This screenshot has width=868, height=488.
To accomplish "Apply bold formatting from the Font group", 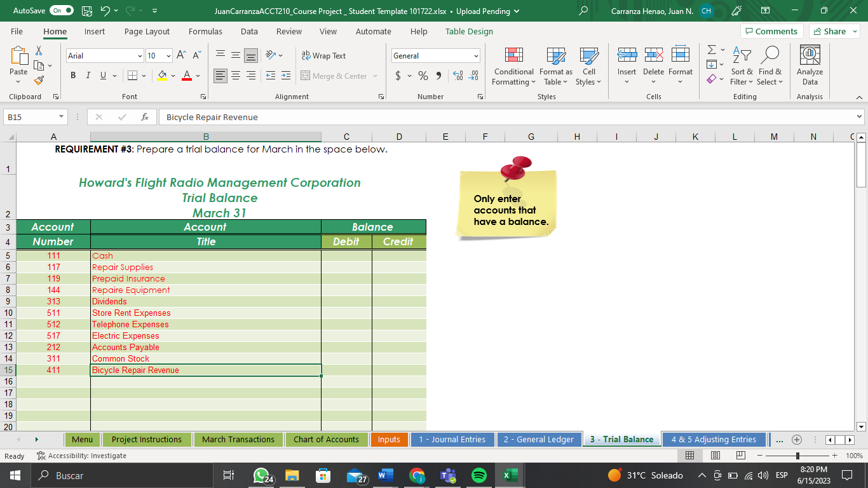I will (x=72, y=75).
